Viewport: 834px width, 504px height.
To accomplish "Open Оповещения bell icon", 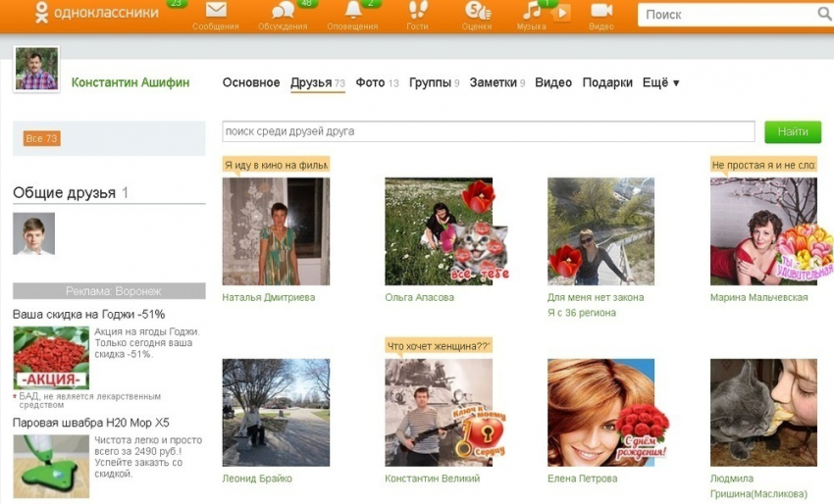I will point(352,10).
